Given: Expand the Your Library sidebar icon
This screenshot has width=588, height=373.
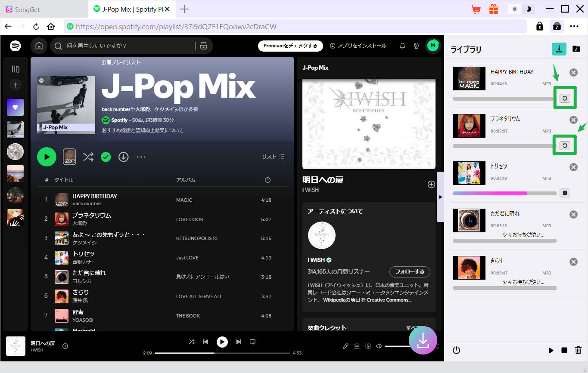Looking at the screenshot, I should [x=16, y=69].
